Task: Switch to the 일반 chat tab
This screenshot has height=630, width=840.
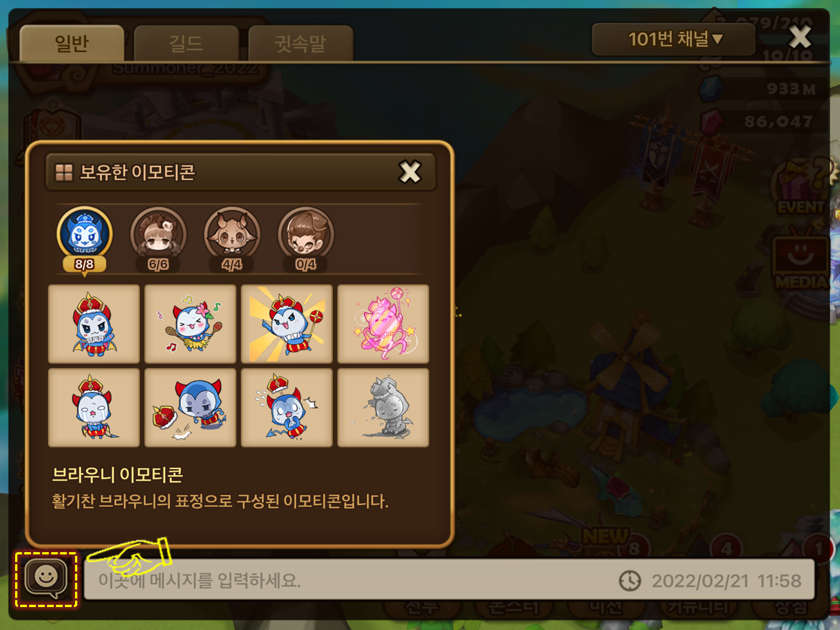Action: (x=72, y=43)
